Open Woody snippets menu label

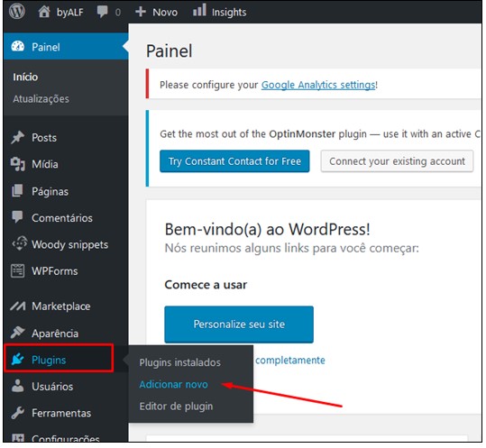click(x=69, y=245)
